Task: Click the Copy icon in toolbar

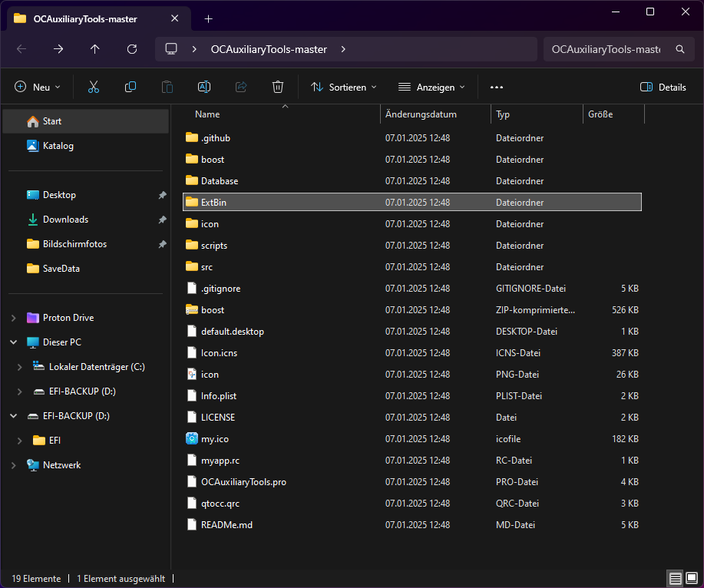Action: click(x=131, y=88)
